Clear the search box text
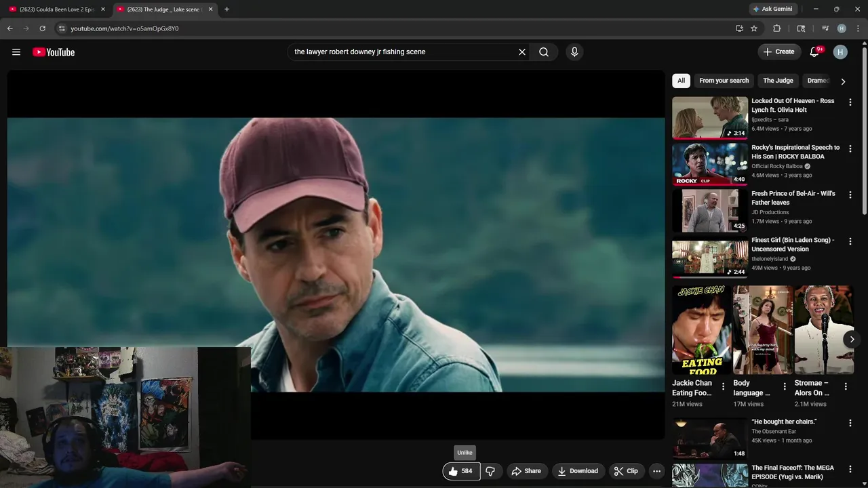 pos(522,52)
